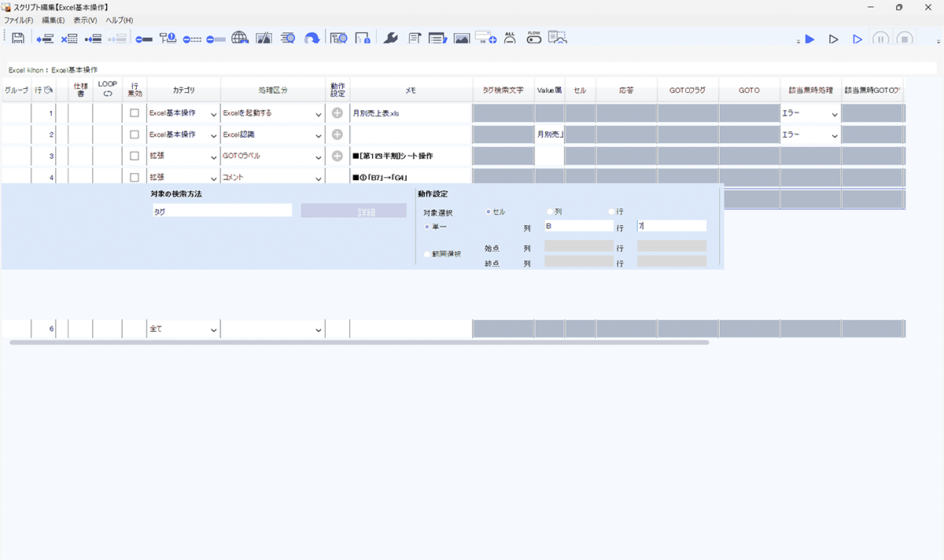Open row 3 拡張 category dropdown
Image resolution: width=944 pixels, height=560 pixels.
pos(183,156)
